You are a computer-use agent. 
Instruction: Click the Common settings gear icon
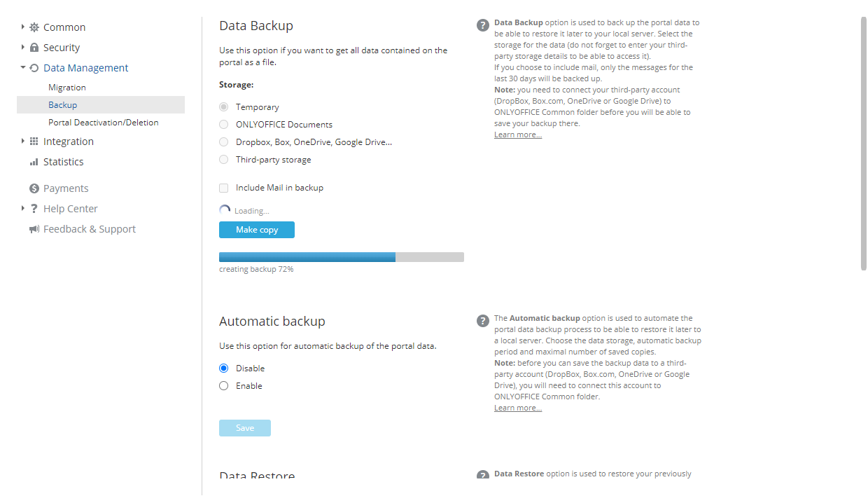[x=33, y=27]
